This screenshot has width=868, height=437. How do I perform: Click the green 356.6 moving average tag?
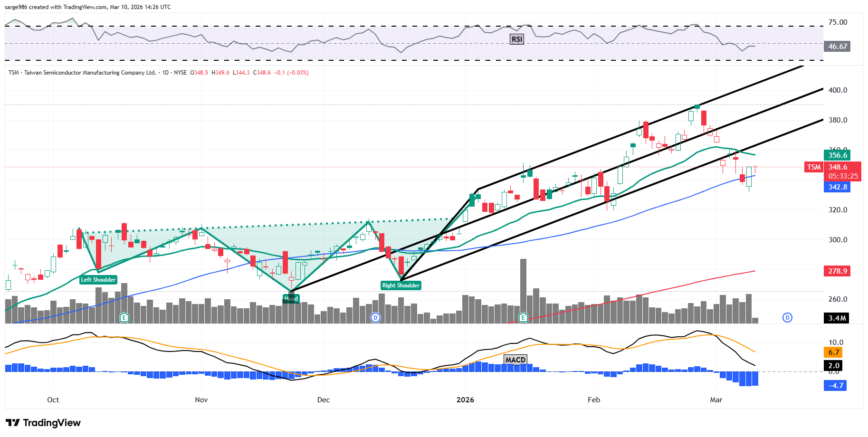tap(837, 155)
